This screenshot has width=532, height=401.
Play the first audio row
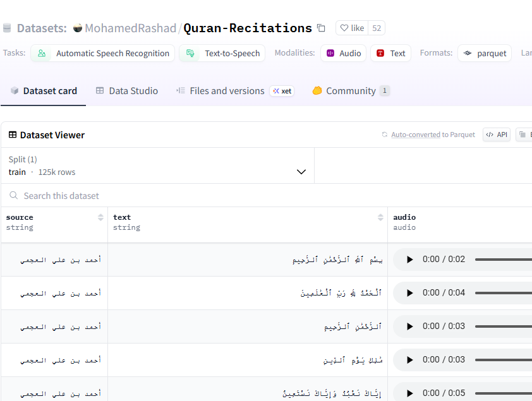(409, 260)
